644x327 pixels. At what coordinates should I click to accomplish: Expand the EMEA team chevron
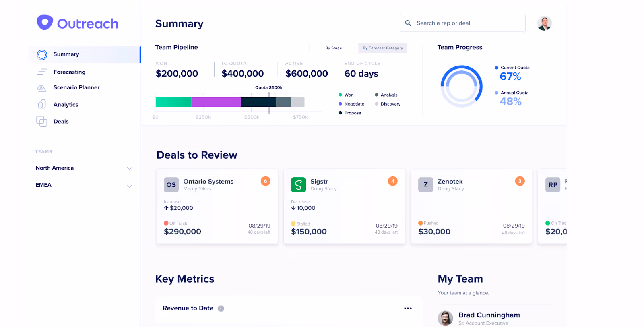pos(130,186)
